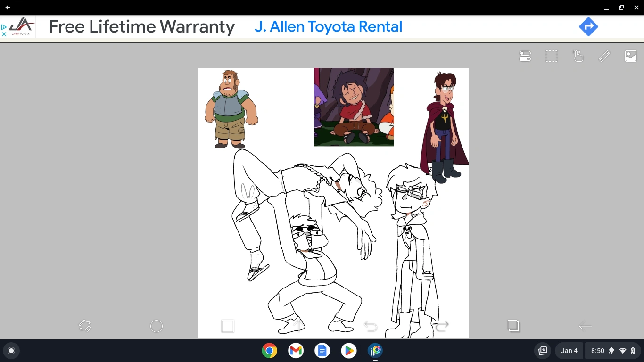
Task: Click the Free Lifetime Warranty text
Action: (x=141, y=26)
